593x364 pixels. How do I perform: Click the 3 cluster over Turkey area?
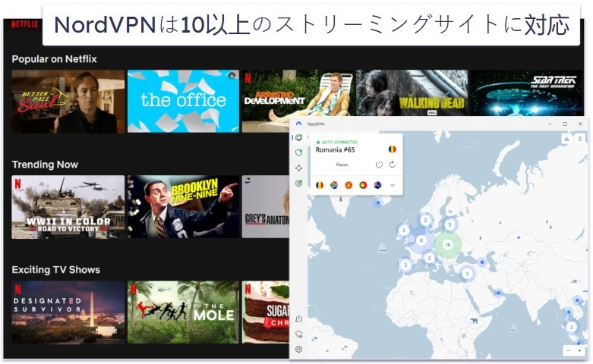pos(467,274)
